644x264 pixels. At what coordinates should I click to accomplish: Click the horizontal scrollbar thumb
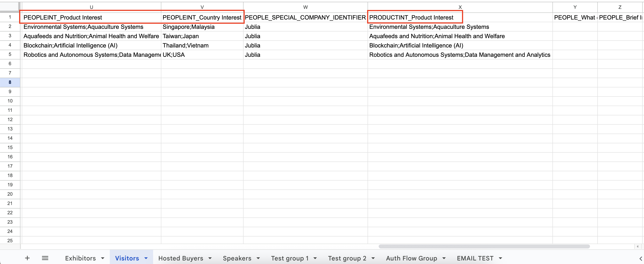coord(484,246)
